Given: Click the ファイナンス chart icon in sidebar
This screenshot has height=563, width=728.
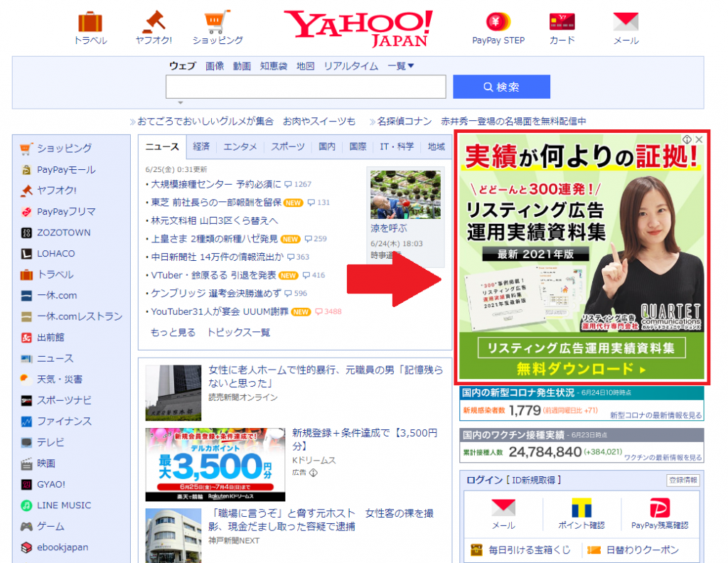Looking at the screenshot, I should click(26, 422).
